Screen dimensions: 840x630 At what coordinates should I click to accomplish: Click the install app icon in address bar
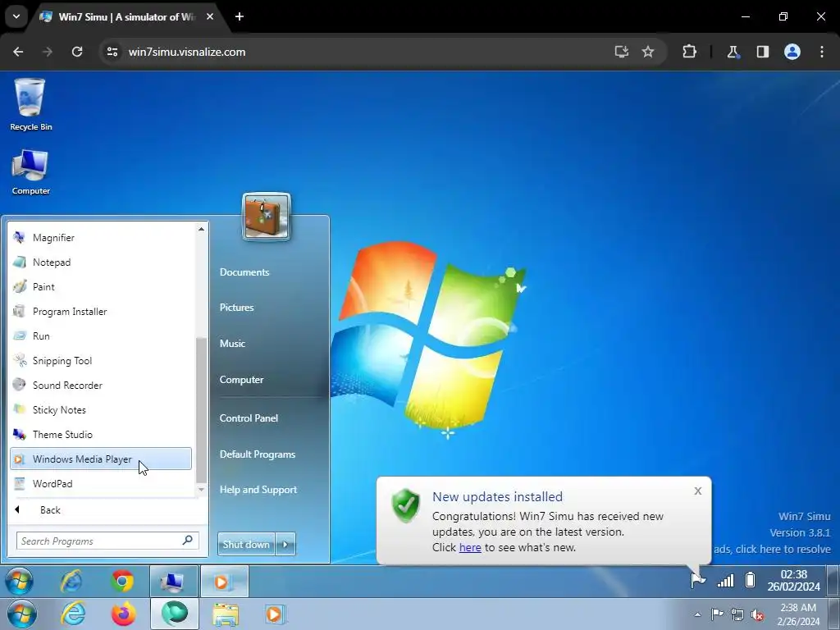click(x=622, y=52)
